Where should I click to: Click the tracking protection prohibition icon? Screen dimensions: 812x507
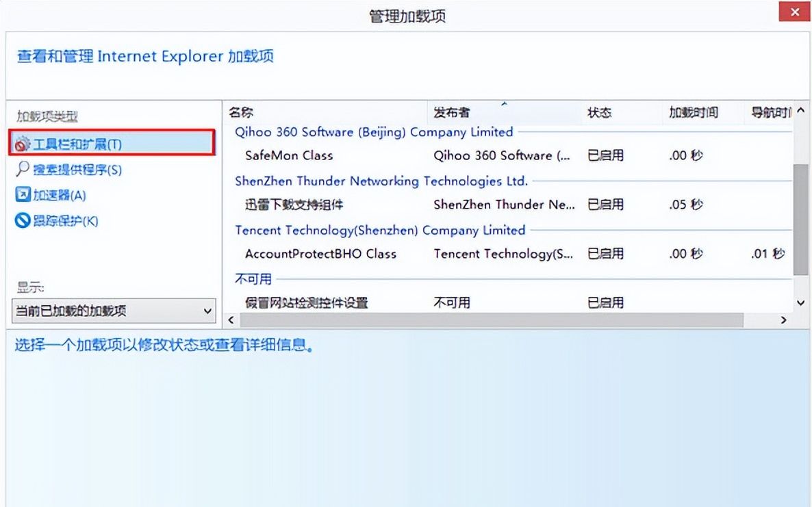pos(21,221)
